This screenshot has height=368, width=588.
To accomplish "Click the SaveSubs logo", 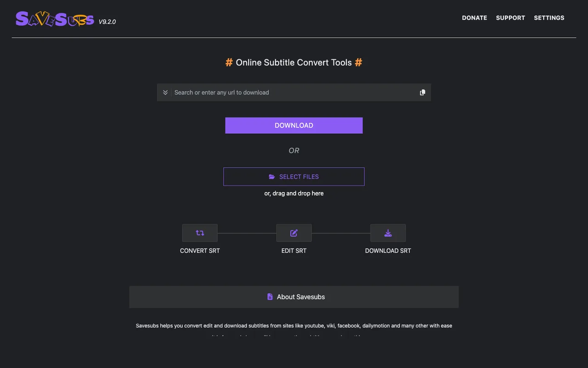I will 55,19.
